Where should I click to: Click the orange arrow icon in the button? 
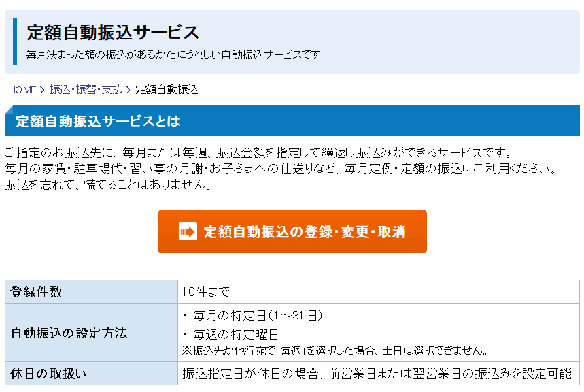pos(188,231)
